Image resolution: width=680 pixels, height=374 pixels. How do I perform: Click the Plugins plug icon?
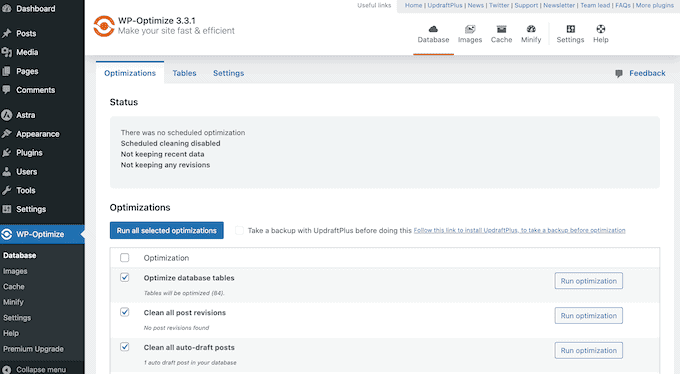7,153
